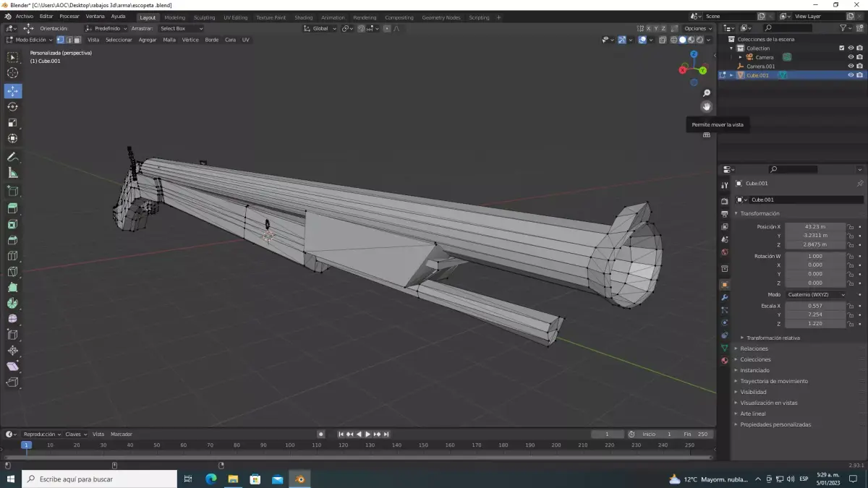The image size is (868, 488).
Task: Switch to the Shading workspace tab
Action: tap(304, 17)
